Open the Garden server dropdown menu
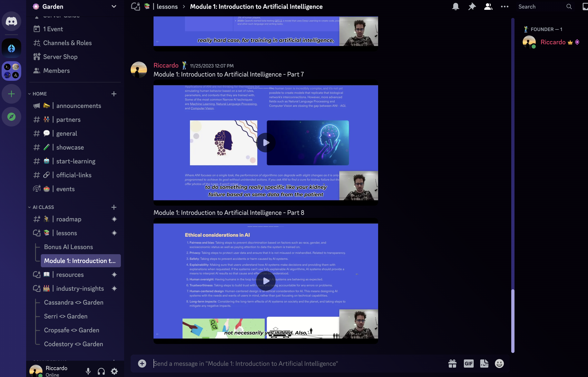 coord(114,7)
